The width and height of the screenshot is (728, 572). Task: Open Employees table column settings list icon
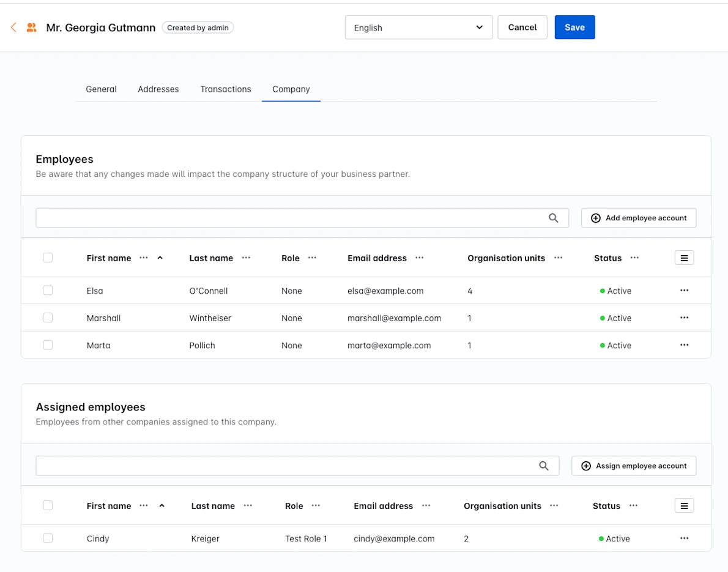tap(685, 258)
